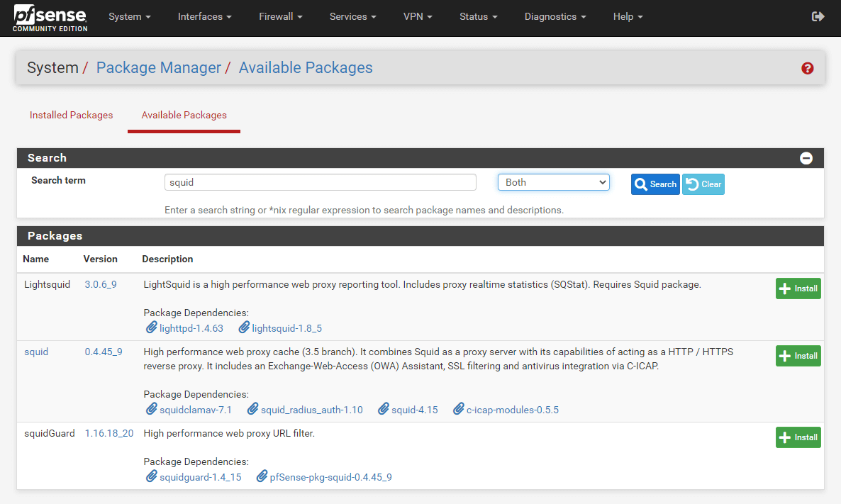Open the VPN menu

click(418, 16)
